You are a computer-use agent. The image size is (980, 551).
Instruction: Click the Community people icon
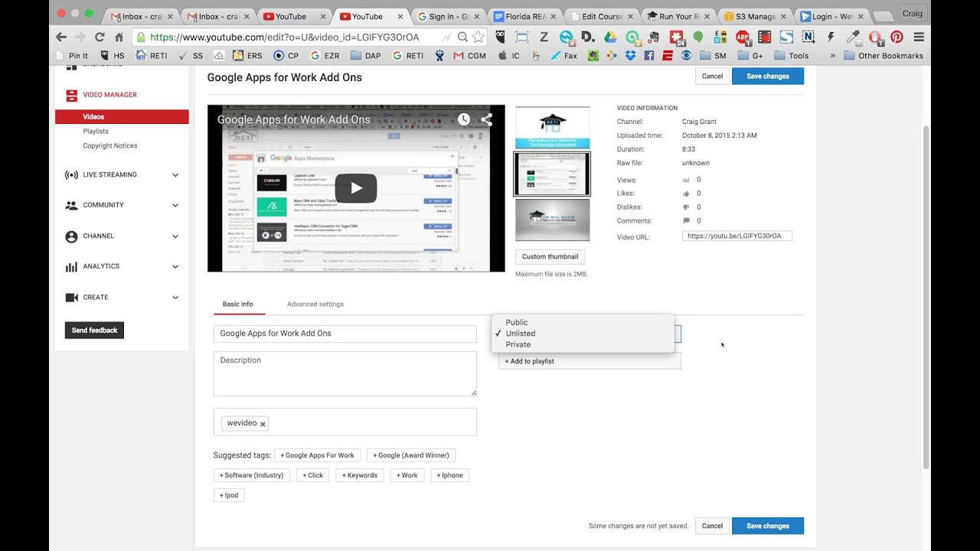pyautogui.click(x=71, y=205)
